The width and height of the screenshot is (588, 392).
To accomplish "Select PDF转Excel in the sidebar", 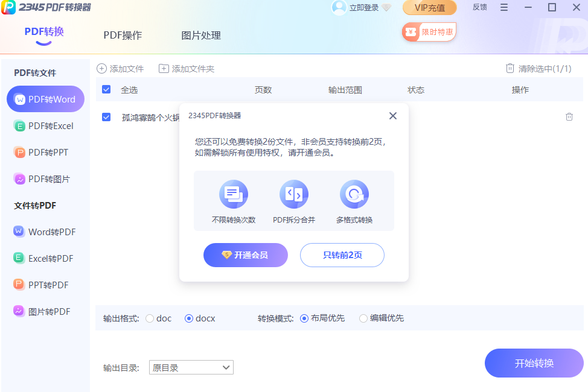I will (45, 126).
